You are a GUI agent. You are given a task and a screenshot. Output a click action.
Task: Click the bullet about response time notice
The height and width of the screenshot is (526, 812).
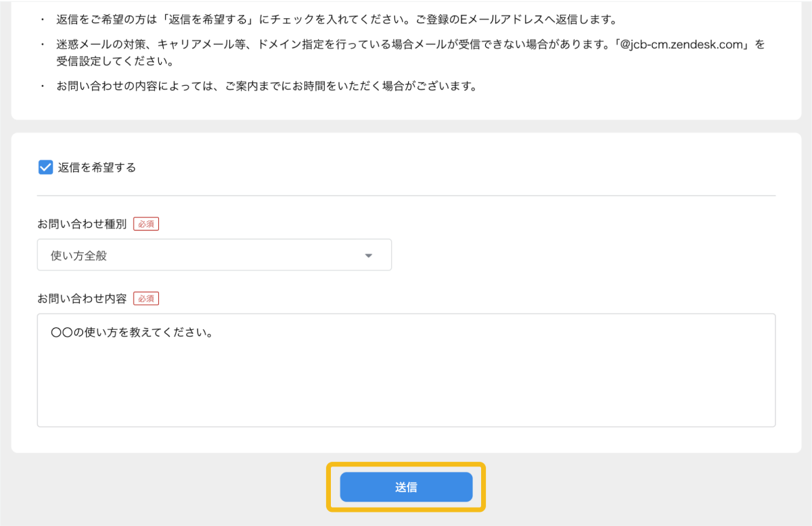point(264,86)
